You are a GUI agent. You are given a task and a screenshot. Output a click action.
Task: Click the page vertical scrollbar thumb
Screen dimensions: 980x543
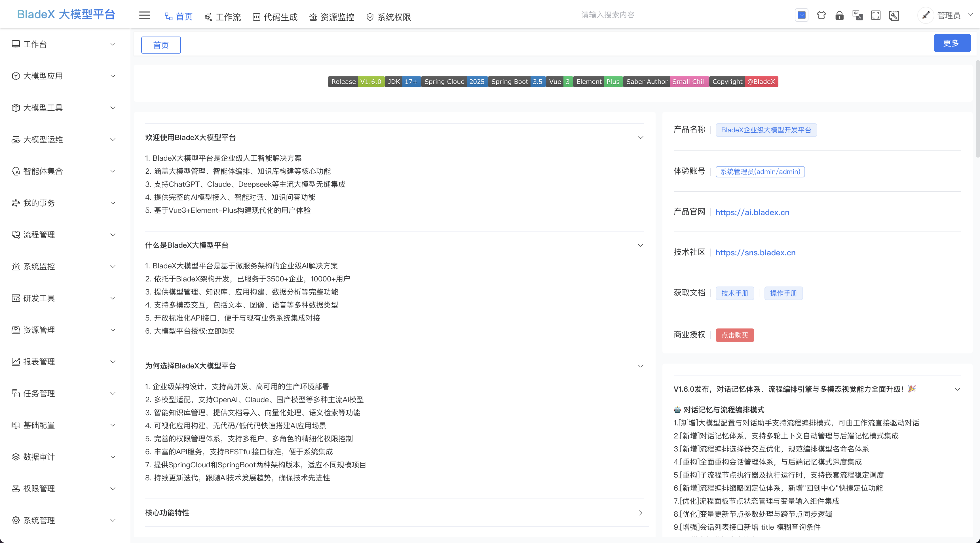[x=977, y=108]
